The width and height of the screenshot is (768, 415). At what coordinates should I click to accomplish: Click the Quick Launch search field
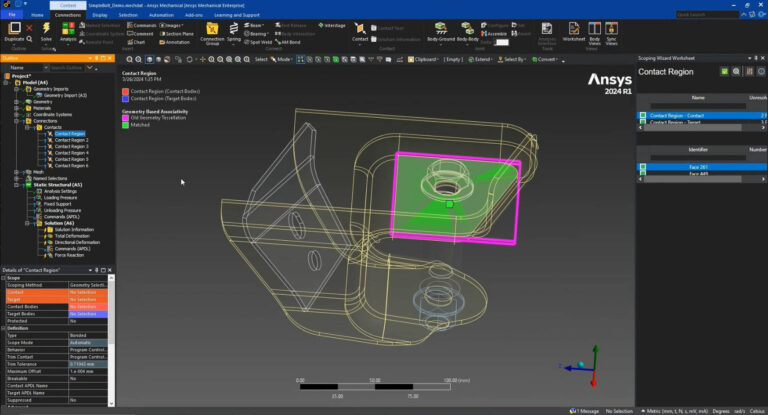[707, 15]
